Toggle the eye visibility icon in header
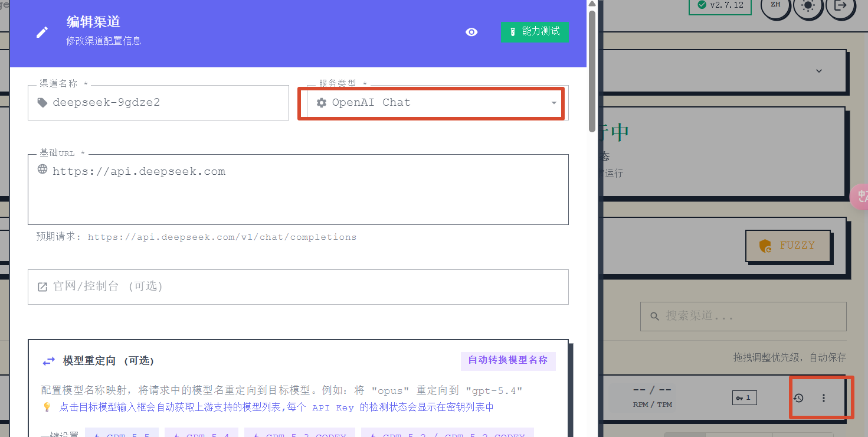868x437 pixels. click(471, 32)
